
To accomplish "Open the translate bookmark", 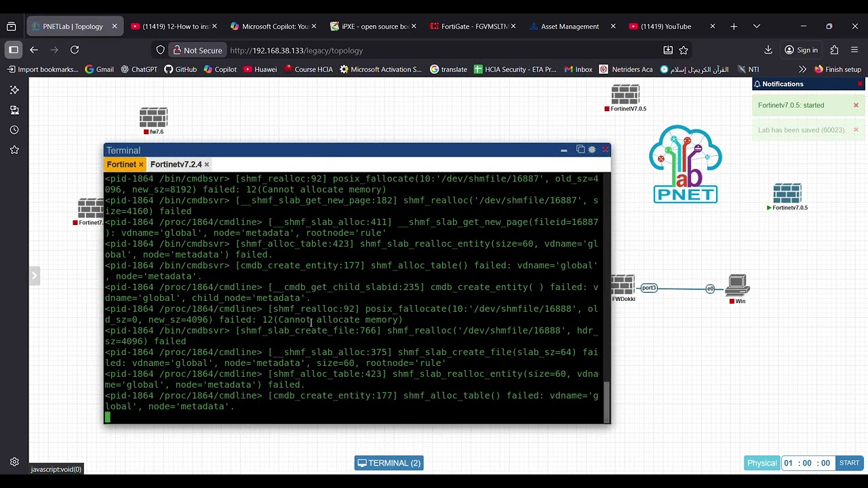I will point(448,69).
